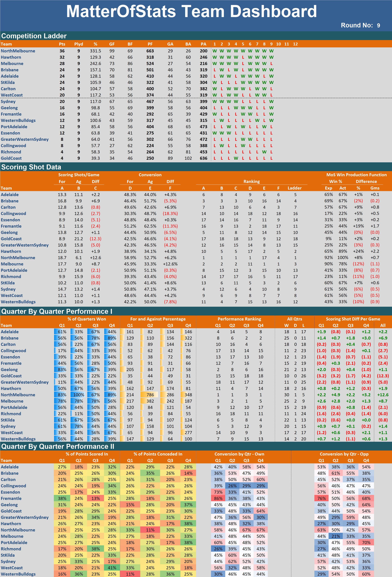Click the Conversion column group header

point(150,175)
